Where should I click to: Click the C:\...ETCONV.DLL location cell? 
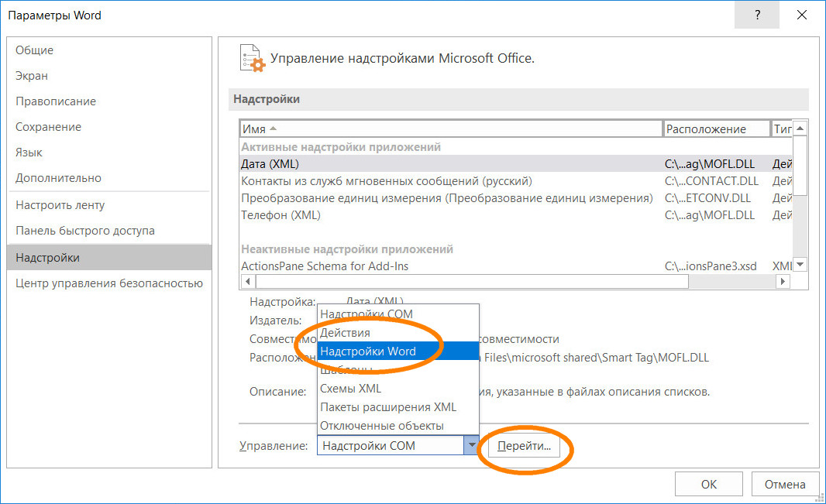coord(707,198)
